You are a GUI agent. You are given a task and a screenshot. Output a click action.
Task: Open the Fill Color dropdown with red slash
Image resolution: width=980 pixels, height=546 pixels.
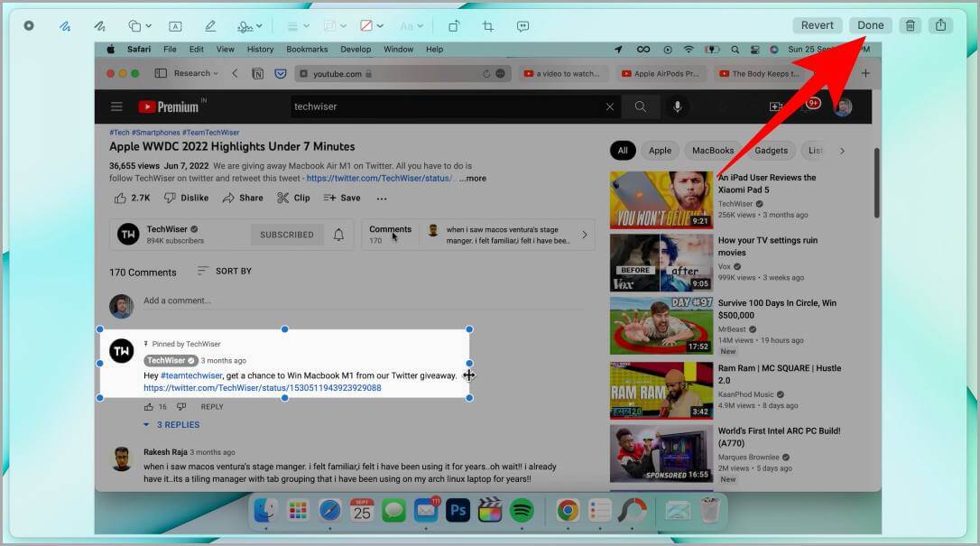(x=371, y=26)
